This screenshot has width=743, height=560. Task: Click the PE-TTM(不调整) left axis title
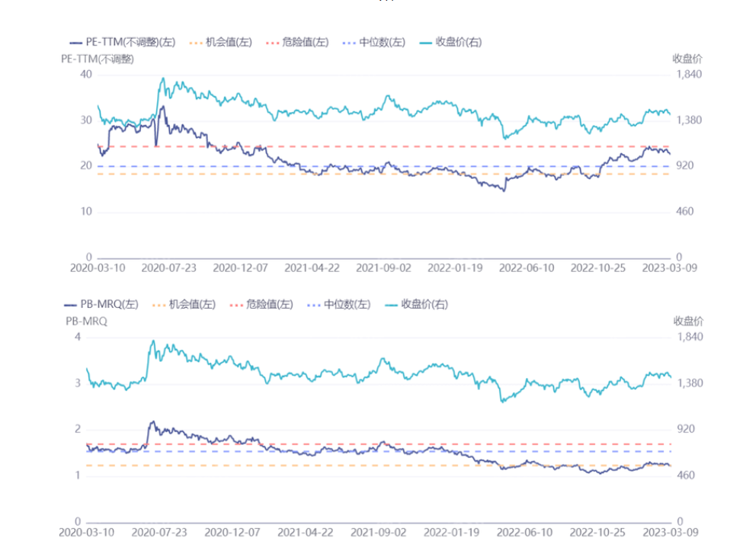[x=97, y=59]
